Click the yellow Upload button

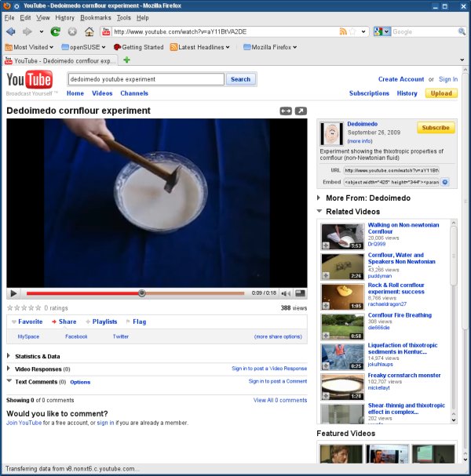[441, 93]
